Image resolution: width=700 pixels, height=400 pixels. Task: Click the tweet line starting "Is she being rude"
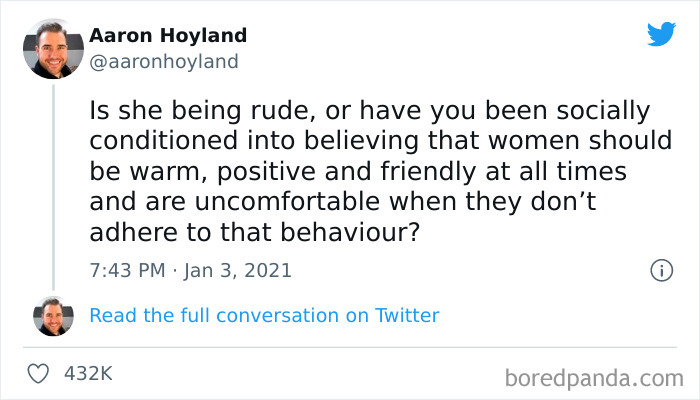click(x=369, y=109)
